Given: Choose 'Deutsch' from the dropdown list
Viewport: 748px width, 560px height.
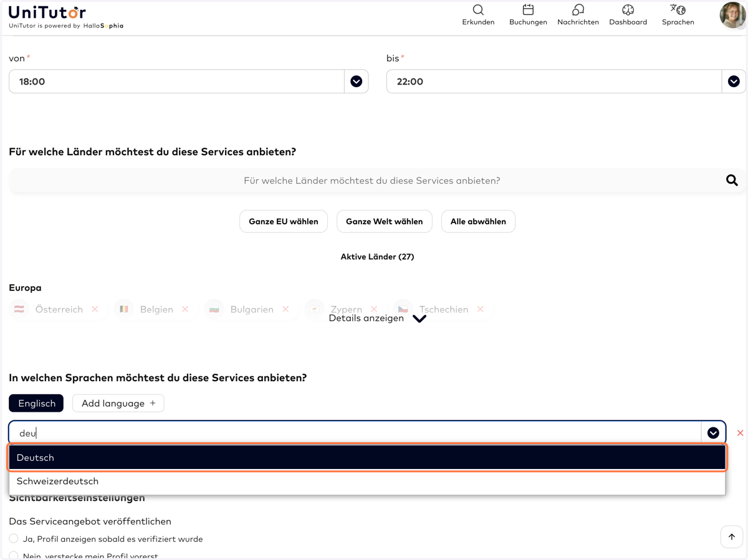Looking at the screenshot, I should (x=367, y=457).
